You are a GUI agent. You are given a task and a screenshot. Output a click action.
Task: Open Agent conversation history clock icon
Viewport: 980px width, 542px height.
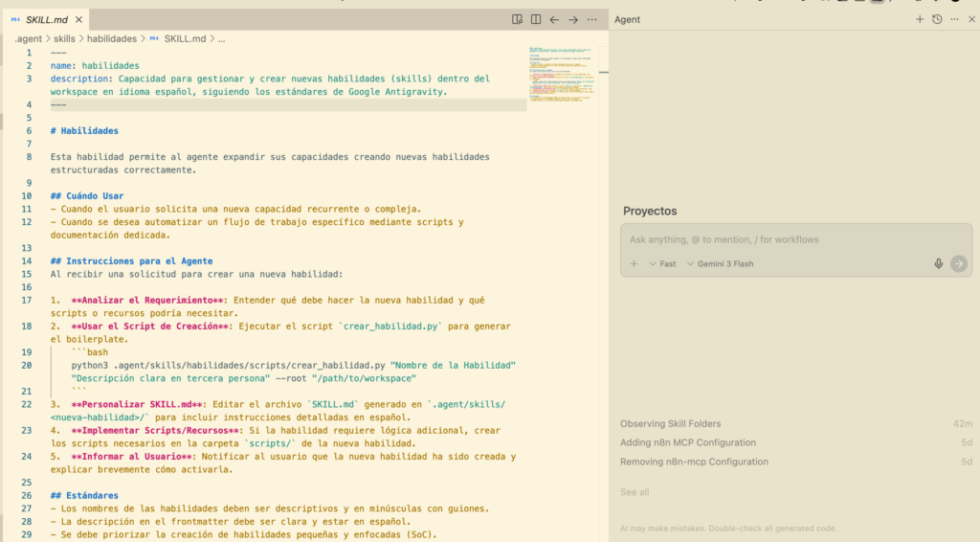click(x=937, y=19)
